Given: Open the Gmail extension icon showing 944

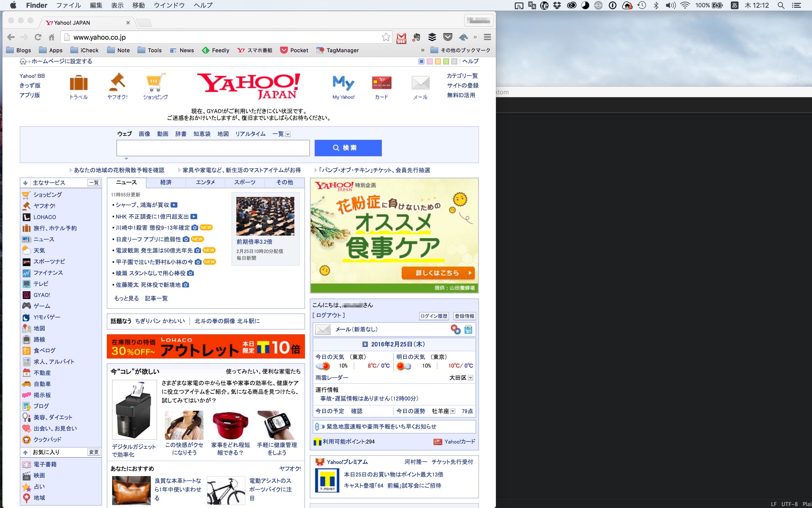Looking at the screenshot, I should click(x=401, y=38).
